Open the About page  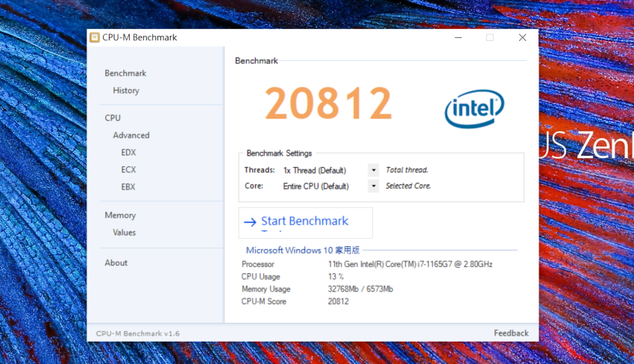click(x=116, y=263)
